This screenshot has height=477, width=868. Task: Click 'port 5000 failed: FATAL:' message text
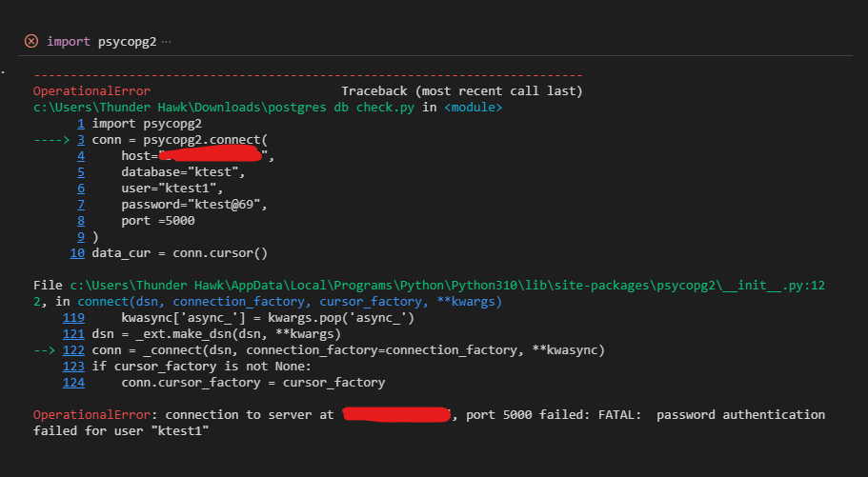[x=554, y=415]
